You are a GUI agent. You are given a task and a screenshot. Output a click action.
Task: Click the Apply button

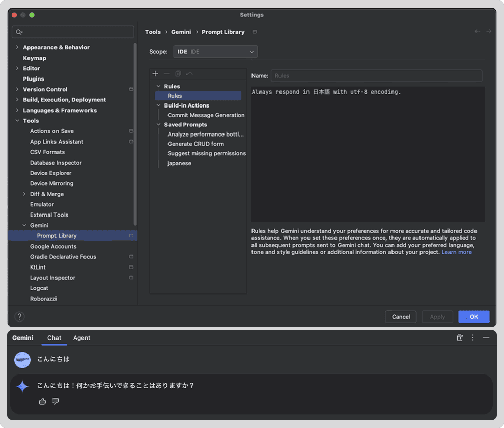pyautogui.click(x=437, y=317)
